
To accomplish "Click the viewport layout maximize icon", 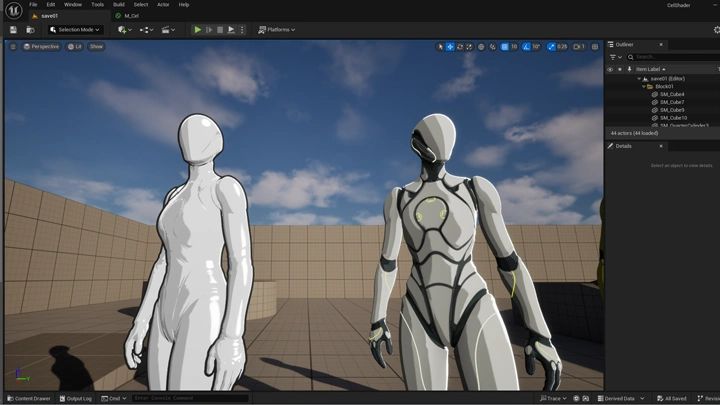I will click(595, 47).
